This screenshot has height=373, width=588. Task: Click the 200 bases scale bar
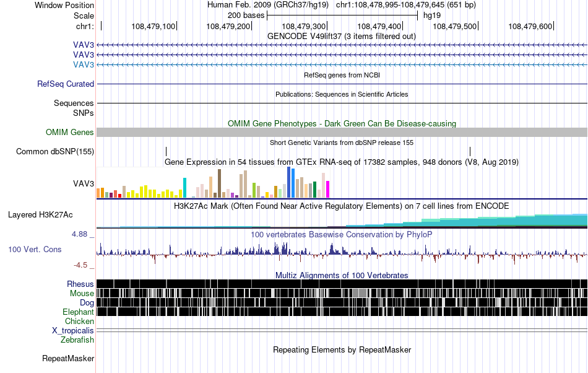coord(342,15)
